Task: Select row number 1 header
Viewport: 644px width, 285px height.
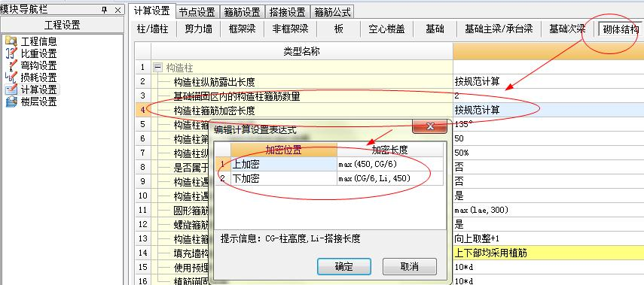Action: pyautogui.click(x=142, y=67)
